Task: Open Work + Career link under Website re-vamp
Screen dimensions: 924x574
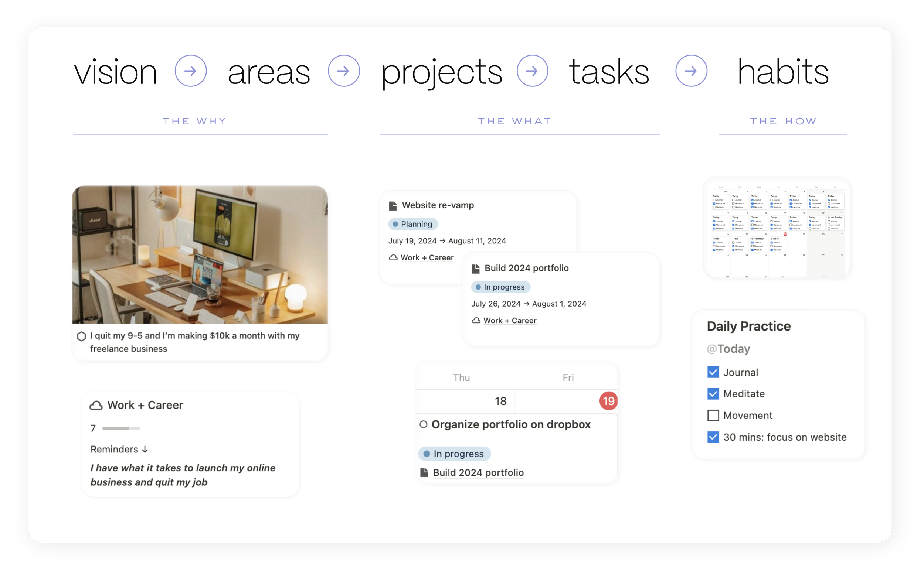Action: click(427, 258)
